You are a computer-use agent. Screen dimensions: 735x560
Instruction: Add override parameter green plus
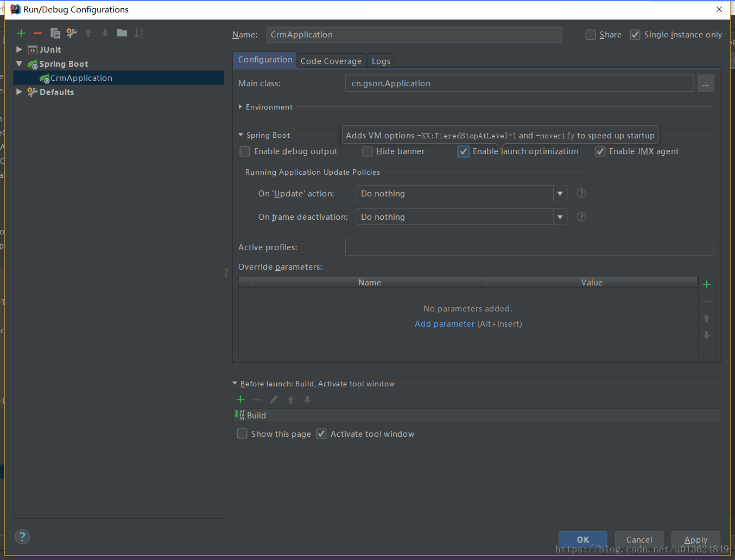coord(707,284)
